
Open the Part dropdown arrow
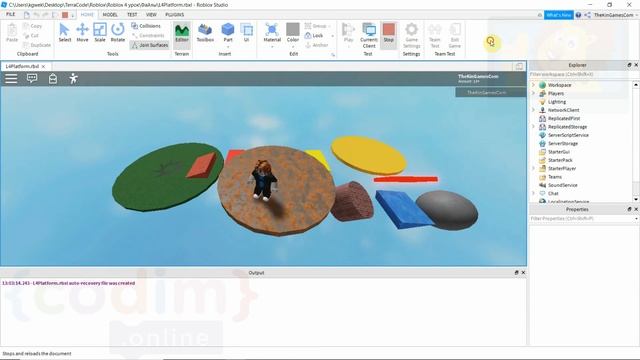pos(228,47)
